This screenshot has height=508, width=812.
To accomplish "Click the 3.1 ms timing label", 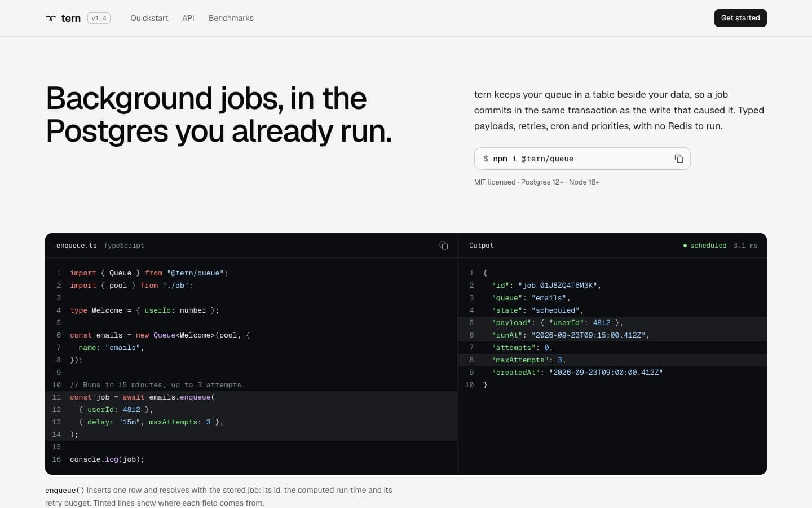I will [x=745, y=246].
